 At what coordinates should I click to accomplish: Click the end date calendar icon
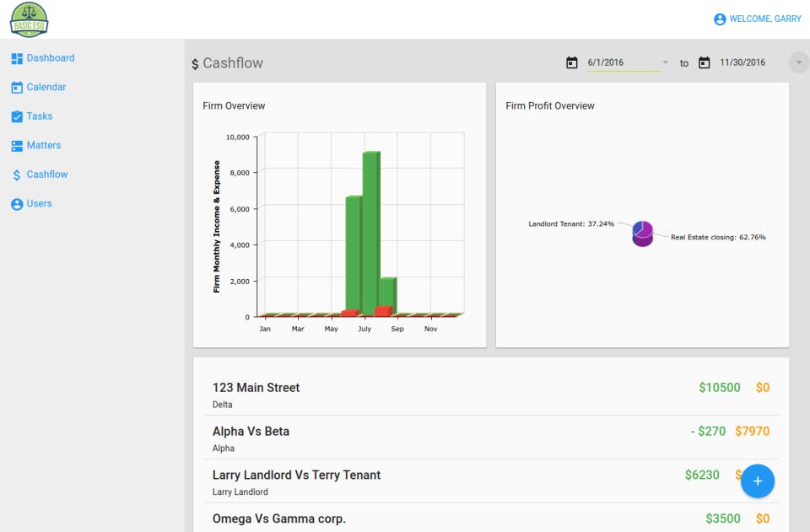(704, 62)
